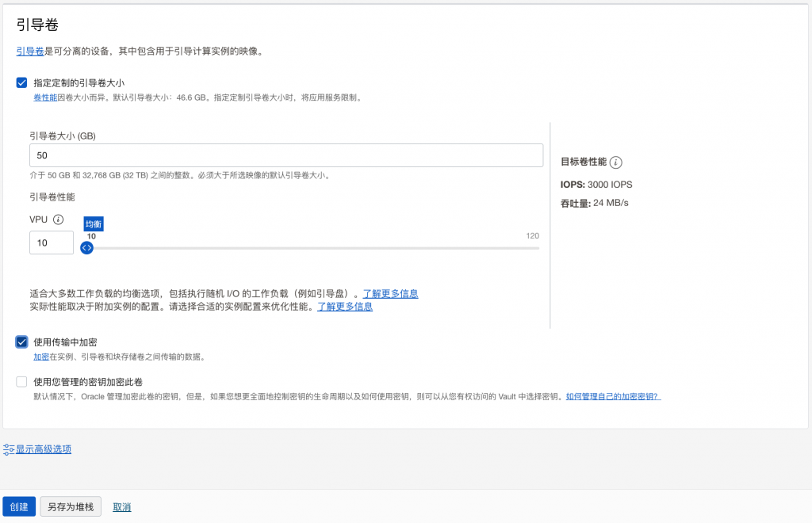This screenshot has height=523, width=812.
Task: Click the VPU info icon
Action: 58,220
